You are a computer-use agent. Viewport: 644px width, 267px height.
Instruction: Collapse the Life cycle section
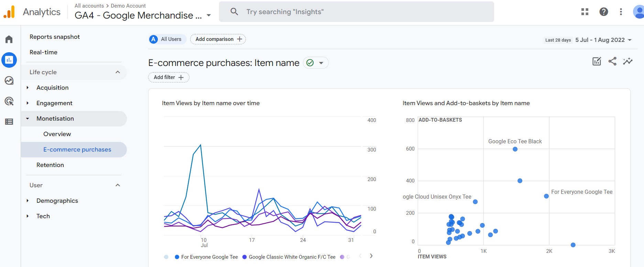(x=118, y=72)
